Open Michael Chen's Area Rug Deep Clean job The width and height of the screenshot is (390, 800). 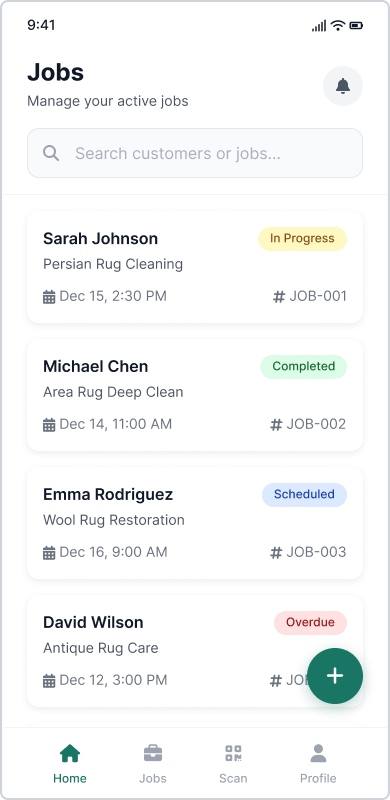coord(195,395)
